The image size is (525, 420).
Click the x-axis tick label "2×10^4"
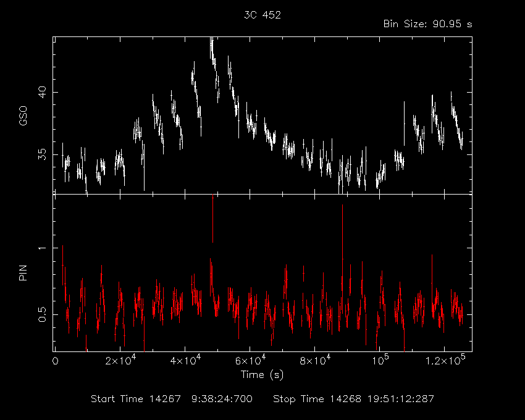tap(120, 360)
